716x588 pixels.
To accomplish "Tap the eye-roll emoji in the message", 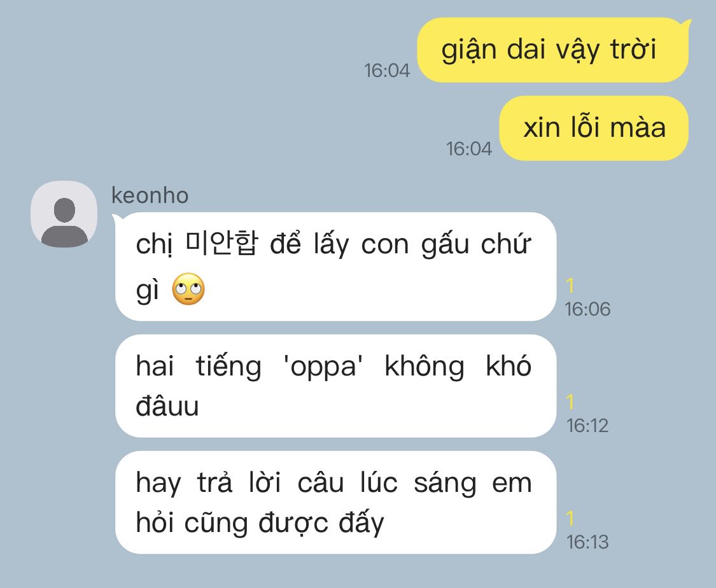I will point(188,289).
